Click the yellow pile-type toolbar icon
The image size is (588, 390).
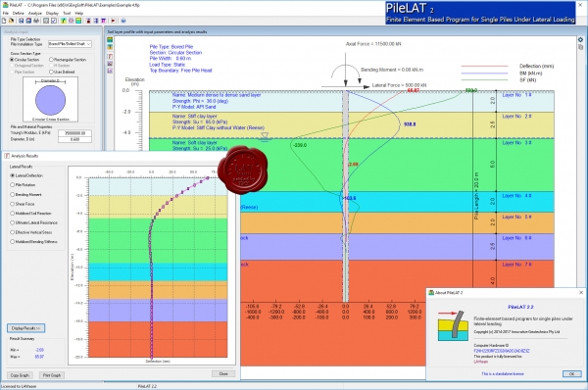tap(64, 21)
